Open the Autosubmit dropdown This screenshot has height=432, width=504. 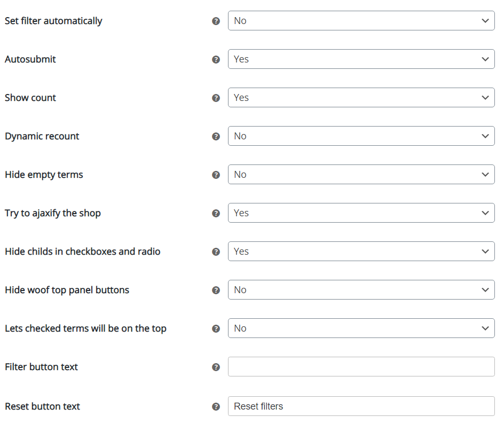(361, 59)
